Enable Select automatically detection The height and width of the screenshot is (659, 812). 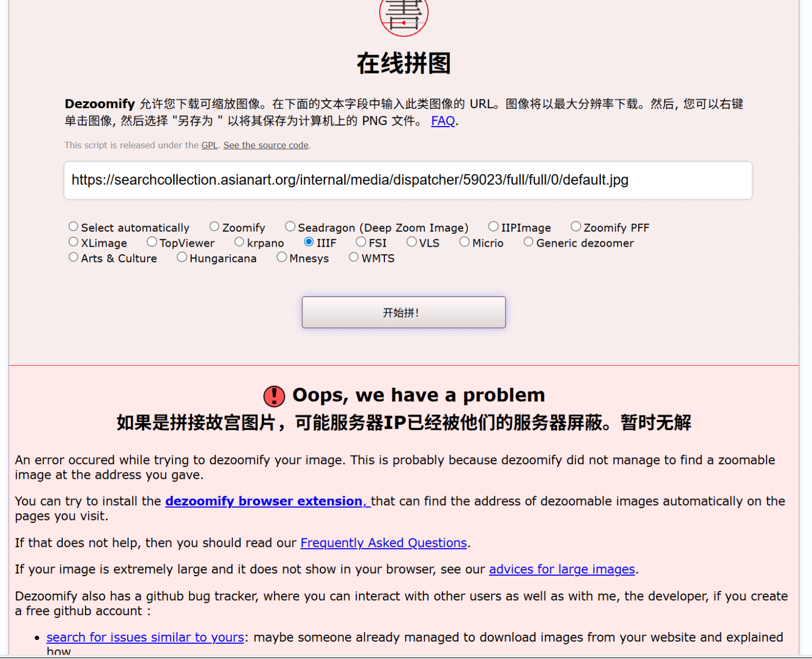pos(74,226)
